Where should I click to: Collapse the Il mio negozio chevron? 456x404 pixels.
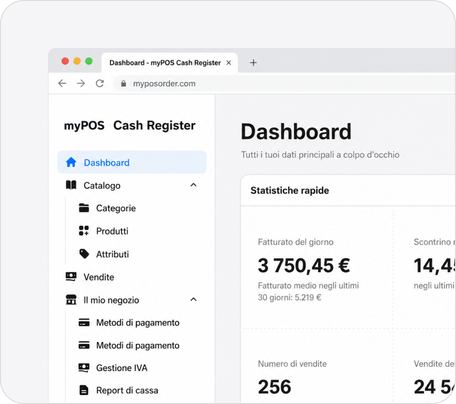193,299
